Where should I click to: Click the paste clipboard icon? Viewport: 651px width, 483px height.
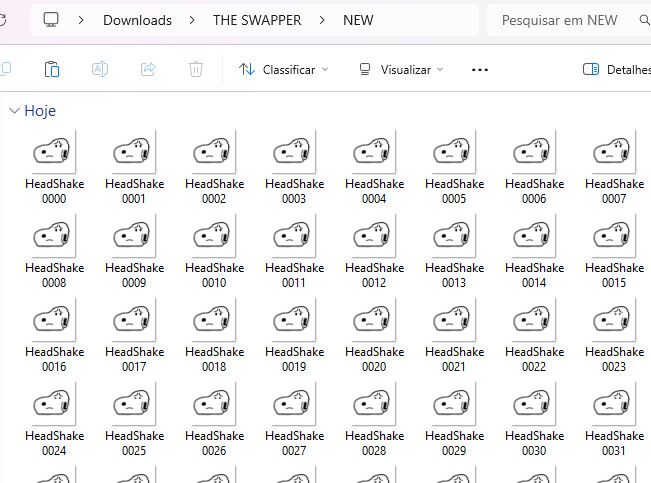pos(52,69)
